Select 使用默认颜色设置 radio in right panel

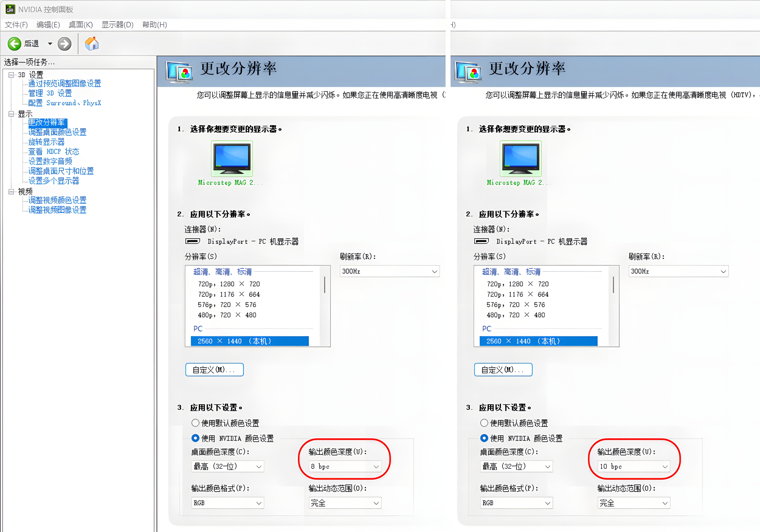coord(484,423)
